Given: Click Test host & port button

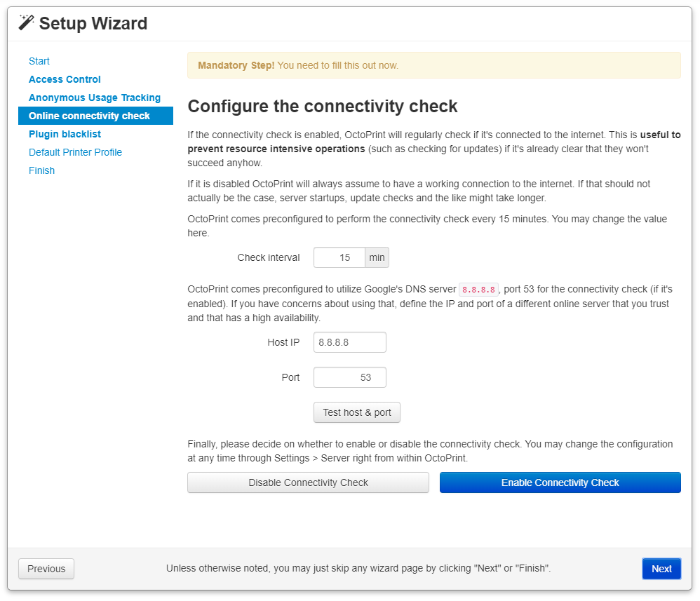Looking at the screenshot, I should 357,412.
